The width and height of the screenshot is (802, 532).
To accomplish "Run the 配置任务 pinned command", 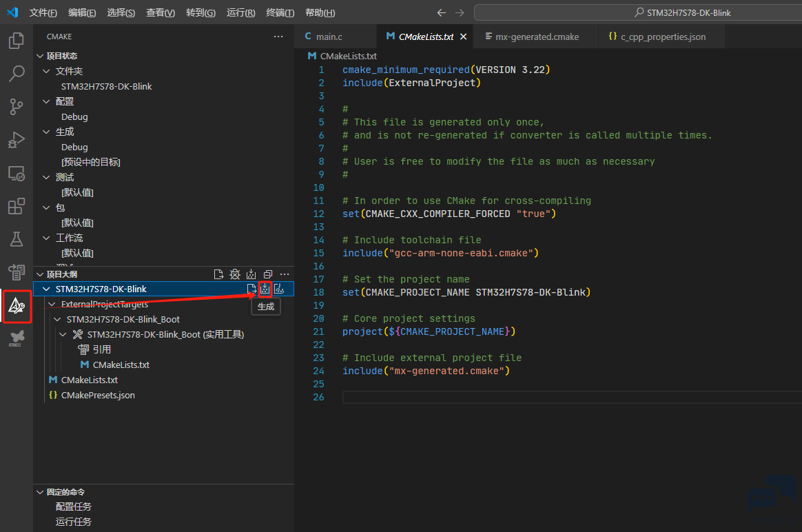I will coord(73,507).
